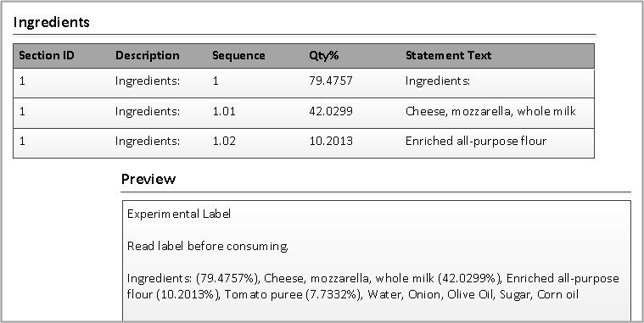The height and width of the screenshot is (323, 644).
Task: Click the Sequence column header
Action: click(238, 56)
